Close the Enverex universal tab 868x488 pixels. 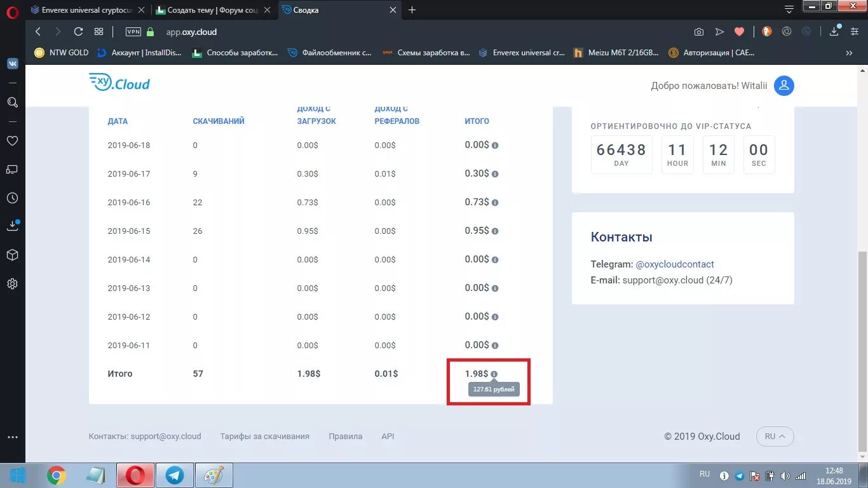coord(141,10)
